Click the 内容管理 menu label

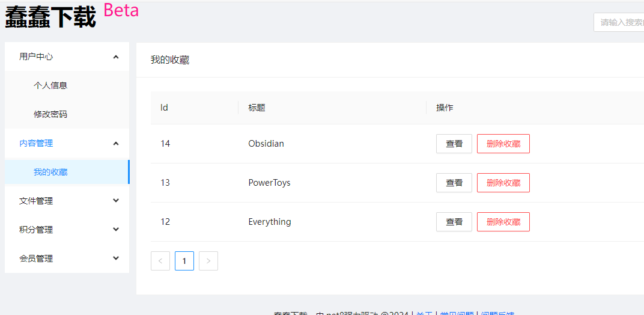click(36, 143)
